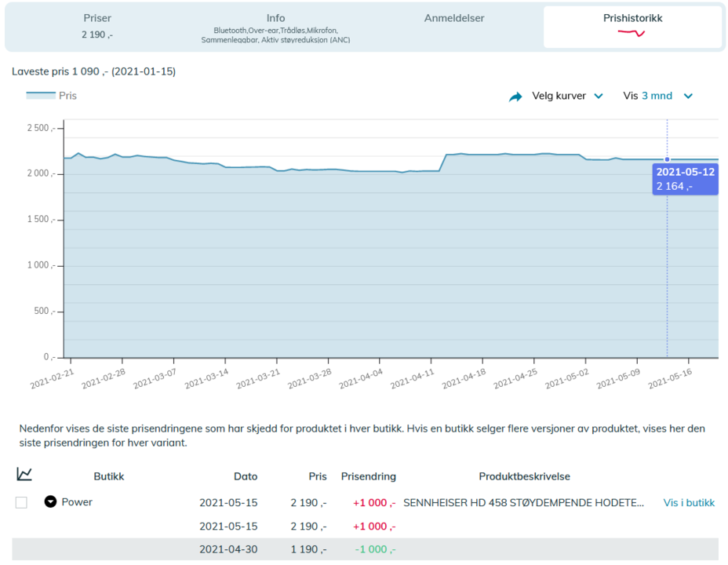Click the highlighted data point on the chart

(x=667, y=159)
